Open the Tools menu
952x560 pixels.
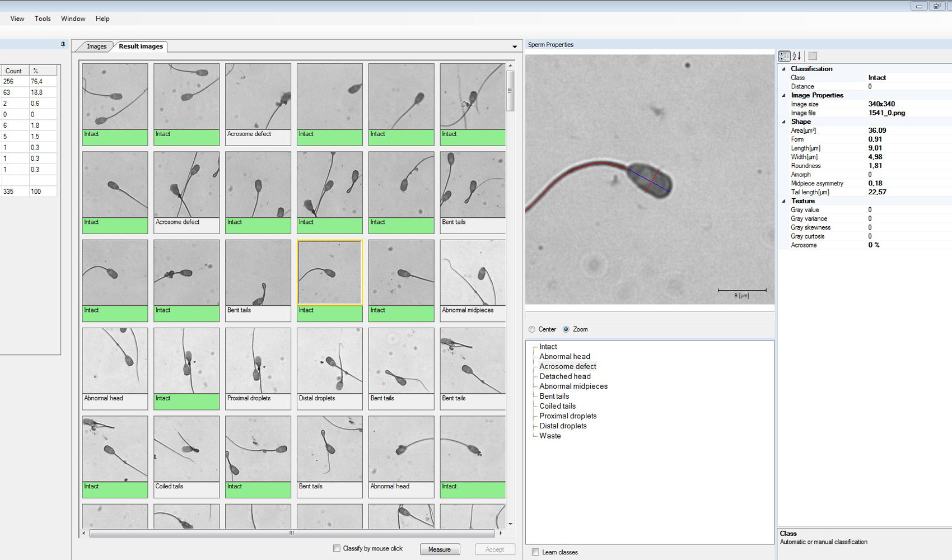[43, 18]
